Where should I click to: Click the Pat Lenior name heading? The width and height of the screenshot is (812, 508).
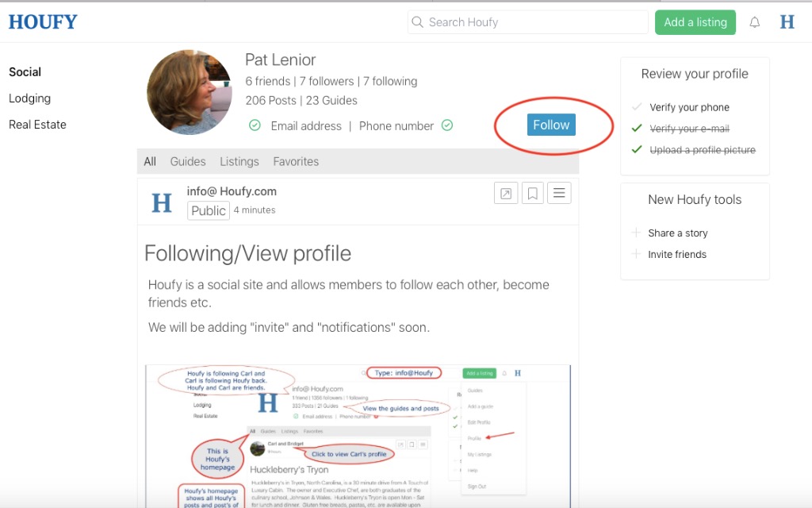280,60
